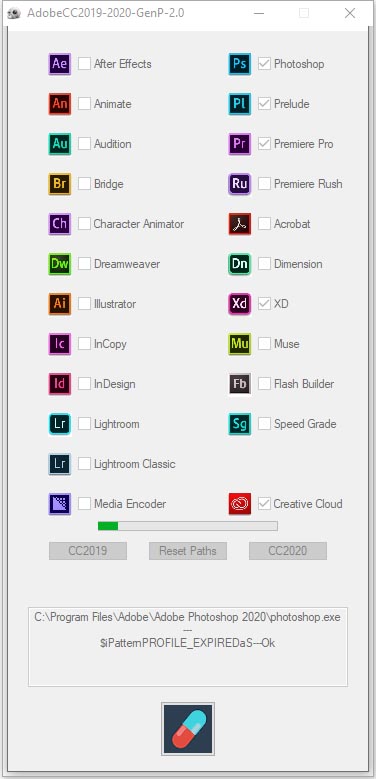This screenshot has height=779, width=376.
Task: Click the Dreamweaver Dw icon
Action: pos(60,264)
